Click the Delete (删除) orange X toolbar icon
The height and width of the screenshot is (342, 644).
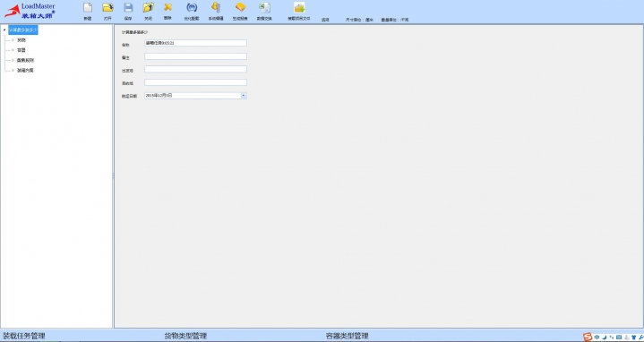pos(167,7)
